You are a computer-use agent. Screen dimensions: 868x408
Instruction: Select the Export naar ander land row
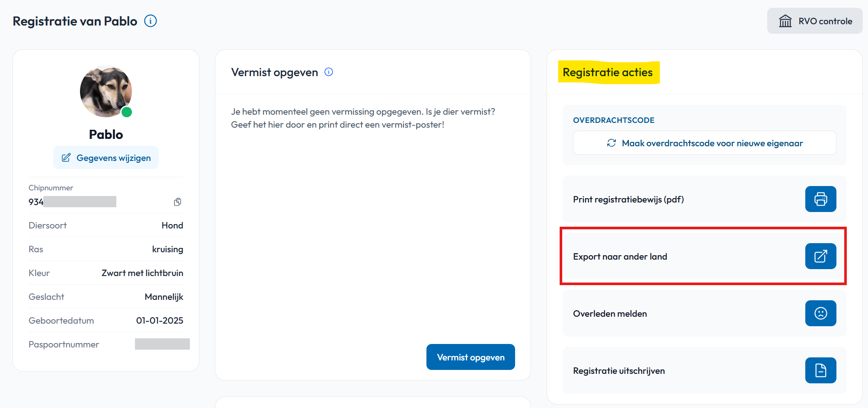(x=705, y=256)
